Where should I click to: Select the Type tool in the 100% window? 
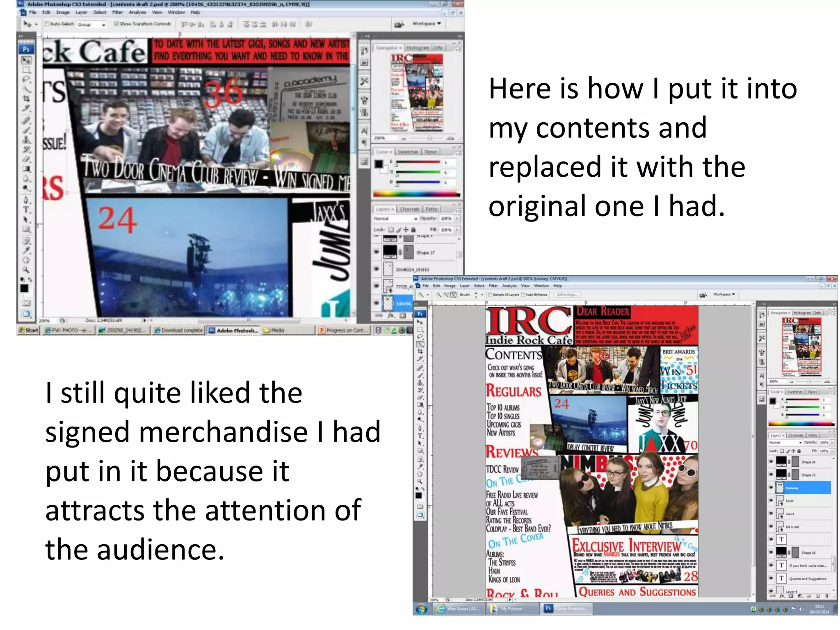[x=420, y=436]
